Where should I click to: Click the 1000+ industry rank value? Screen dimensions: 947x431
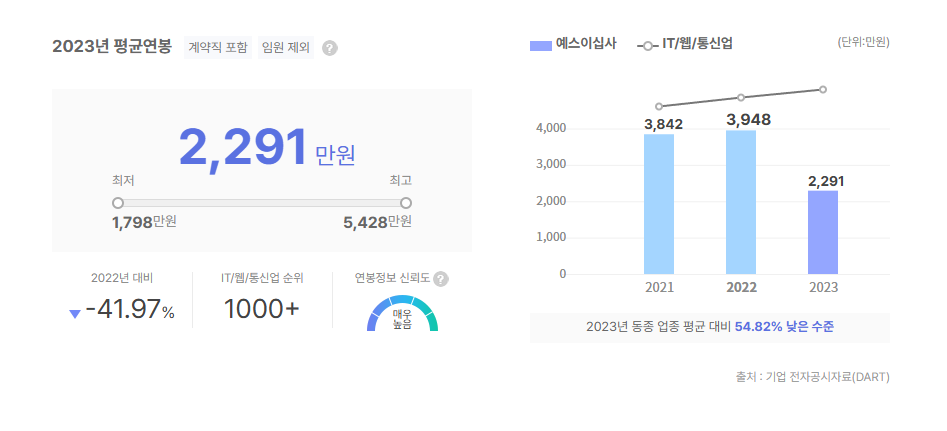(262, 310)
